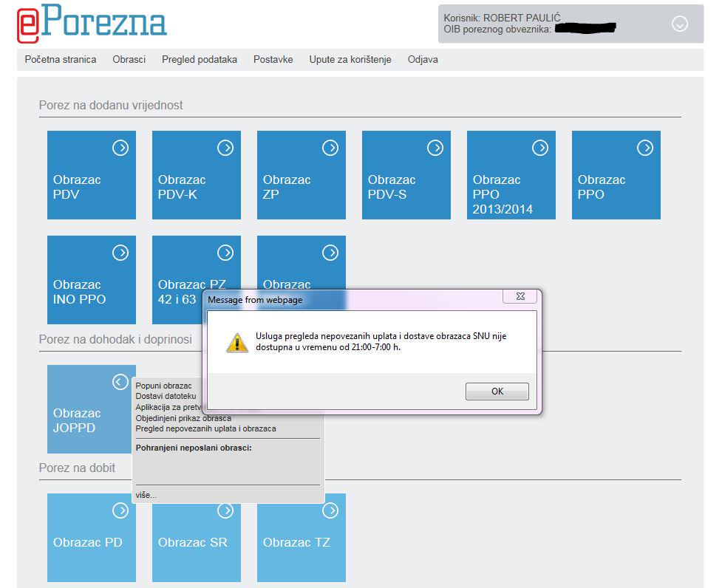
Task: Click the arrow icon on INO PPO tile
Action: point(120,253)
